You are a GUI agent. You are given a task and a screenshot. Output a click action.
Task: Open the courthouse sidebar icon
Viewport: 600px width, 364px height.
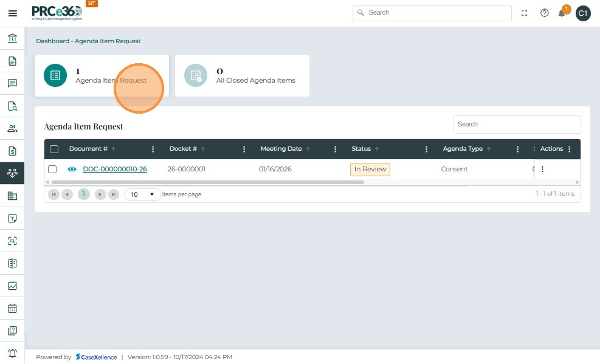12,38
